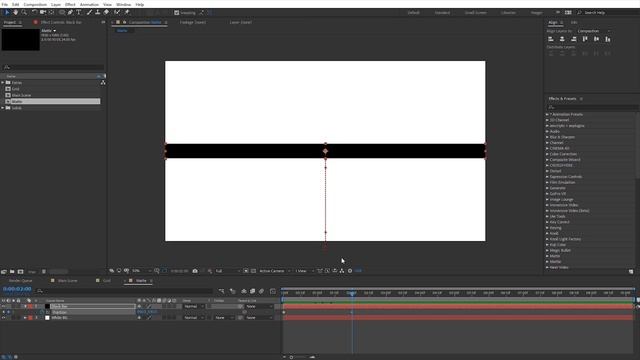Select the Pen tool
640x360 pixels.
click(70, 13)
